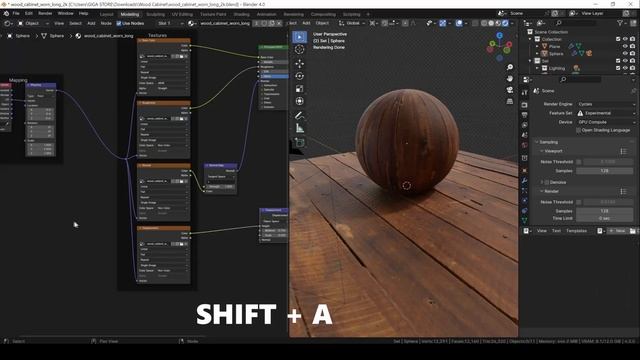Open the Render Engine Cycles dropdown
The height and width of the screenshot is (360, 640).
pyautogui.click(x=606, y=104)
